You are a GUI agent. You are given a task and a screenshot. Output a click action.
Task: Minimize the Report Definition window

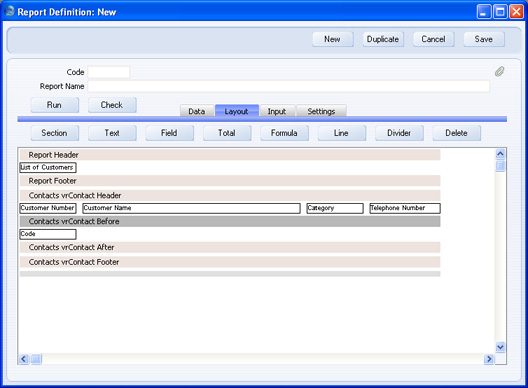(484, 12)
